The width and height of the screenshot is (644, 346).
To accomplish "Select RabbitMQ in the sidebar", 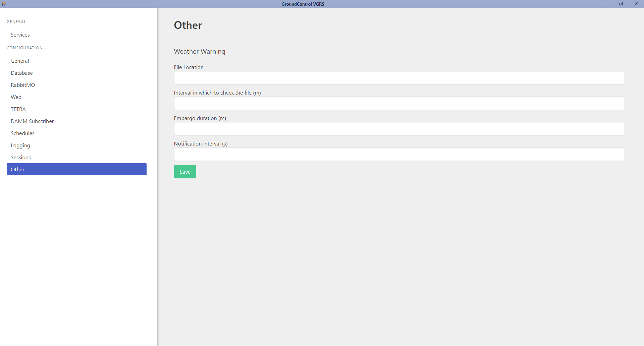I will (x=23, y=85).
